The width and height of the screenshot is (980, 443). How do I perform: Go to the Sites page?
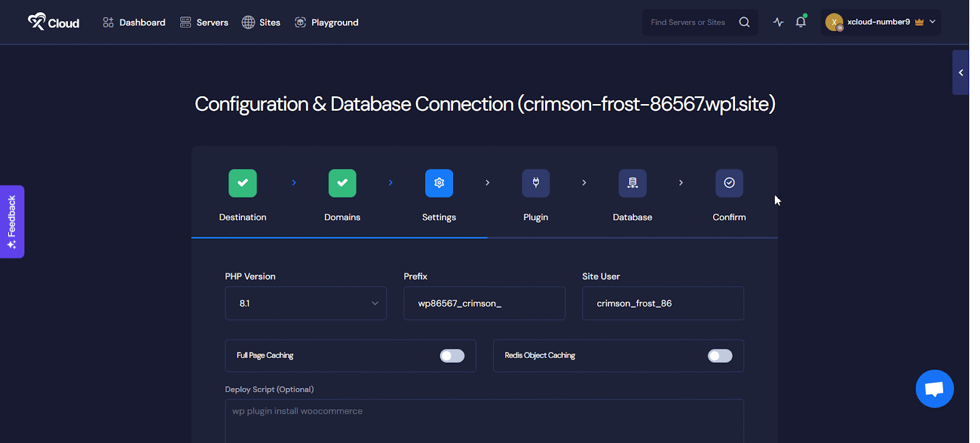coord(261,23)
